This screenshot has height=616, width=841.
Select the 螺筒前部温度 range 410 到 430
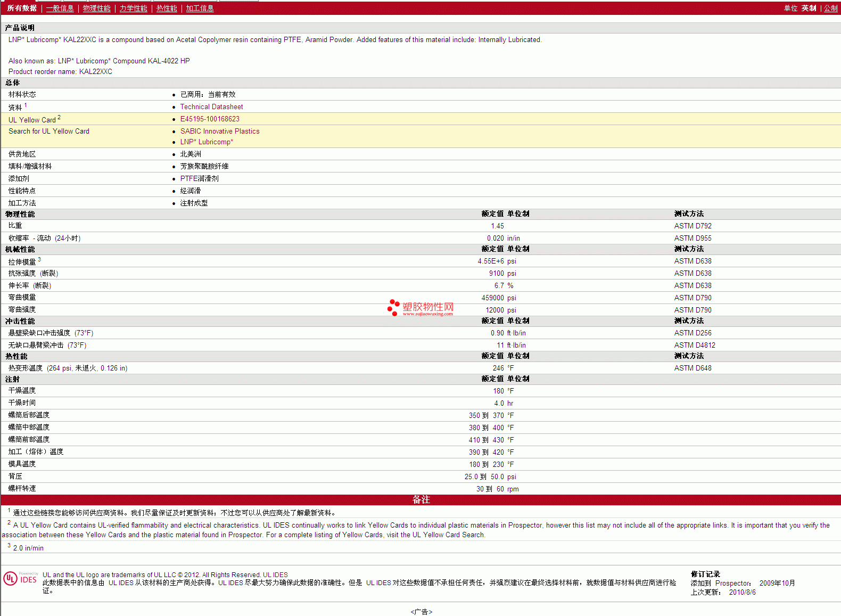486,440
